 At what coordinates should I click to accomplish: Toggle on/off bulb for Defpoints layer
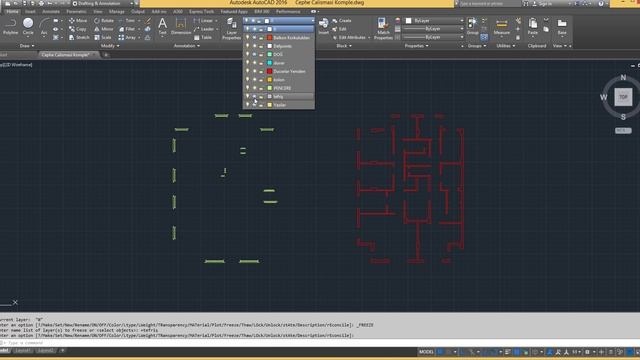247,46
